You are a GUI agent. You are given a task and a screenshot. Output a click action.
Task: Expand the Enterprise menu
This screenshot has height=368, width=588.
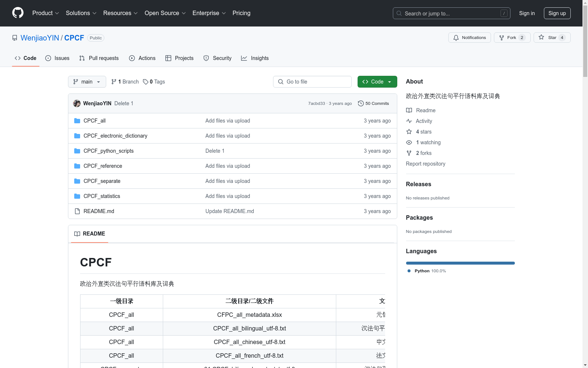pos(209,13)
